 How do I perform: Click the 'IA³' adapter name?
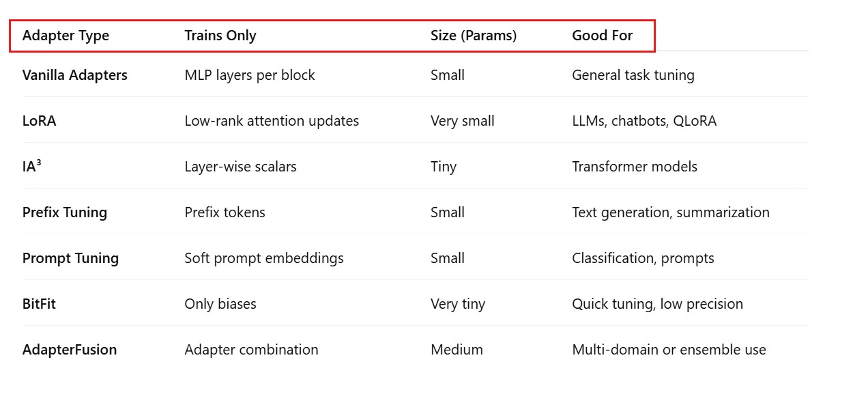click(x=32, y=167)
